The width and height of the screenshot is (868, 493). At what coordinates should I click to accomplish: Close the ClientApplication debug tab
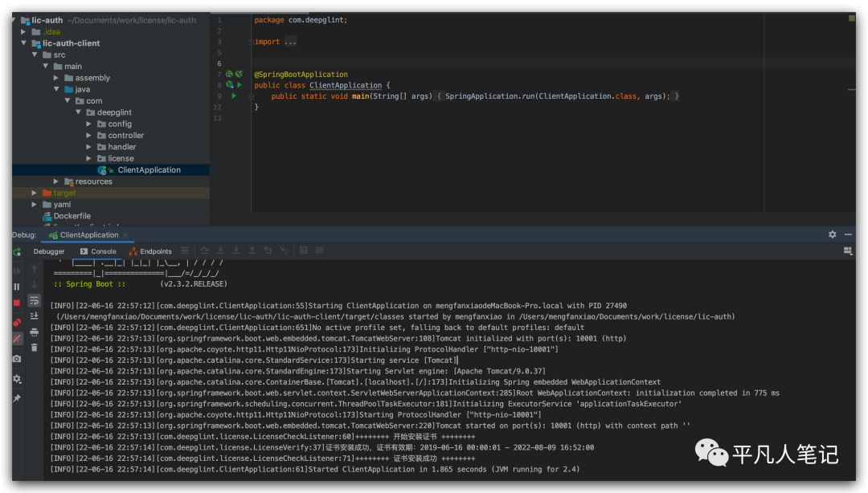click(125, 235)
